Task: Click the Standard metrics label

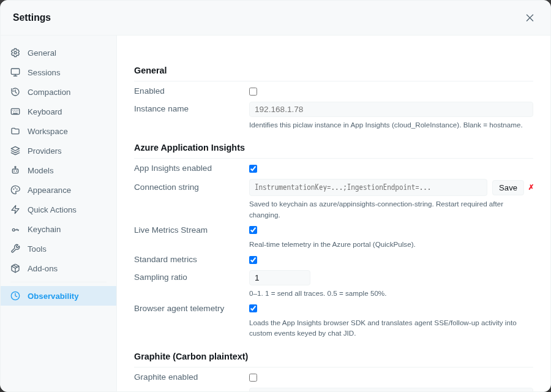Action: 165,260
